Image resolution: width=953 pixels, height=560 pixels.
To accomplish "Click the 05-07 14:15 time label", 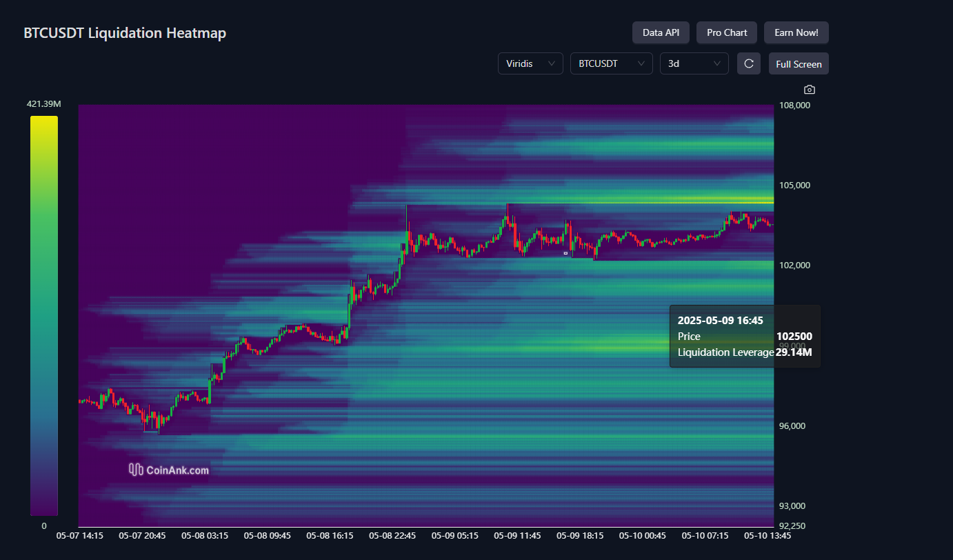I will [80, 535].
